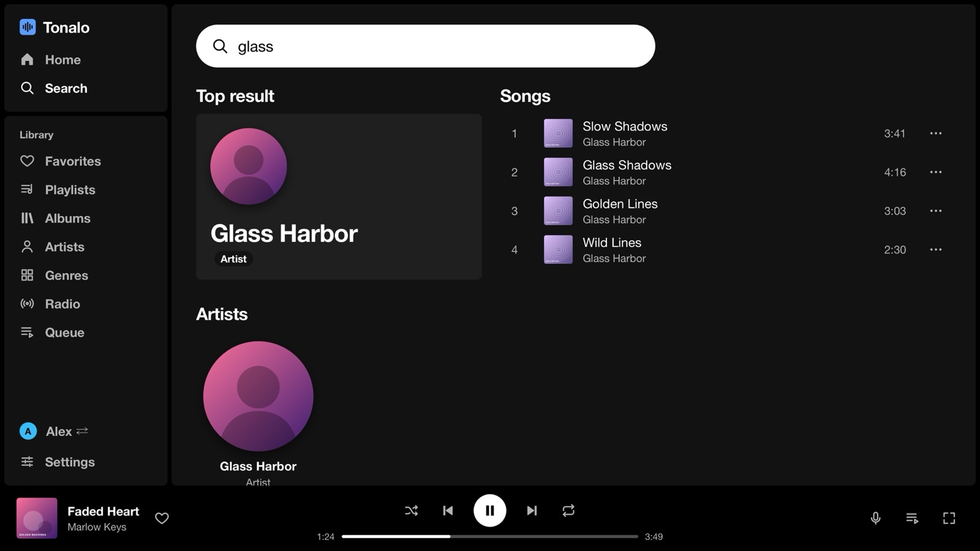Image resolution: width=980 pixels, height=551 pixels.
Task: Open more options for Golden Lines
Action: click(x=935, y=211)
